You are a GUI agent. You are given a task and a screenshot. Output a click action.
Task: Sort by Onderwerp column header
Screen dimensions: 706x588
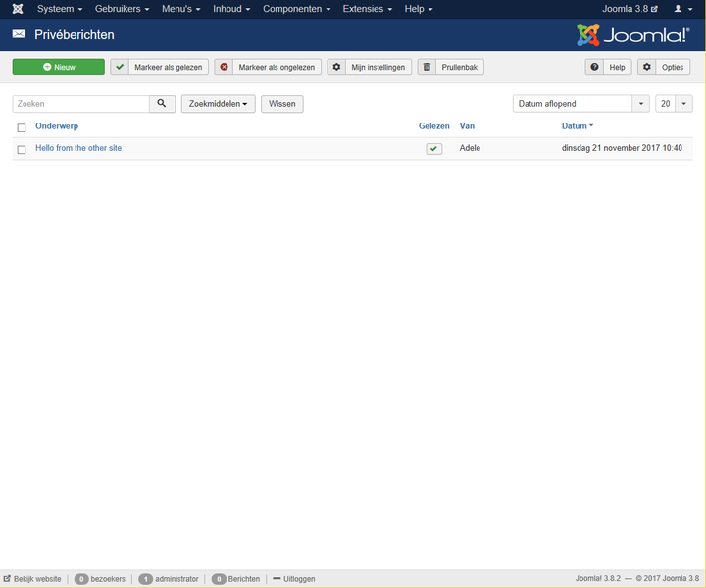pyautogui.click(x=57, y=126)
